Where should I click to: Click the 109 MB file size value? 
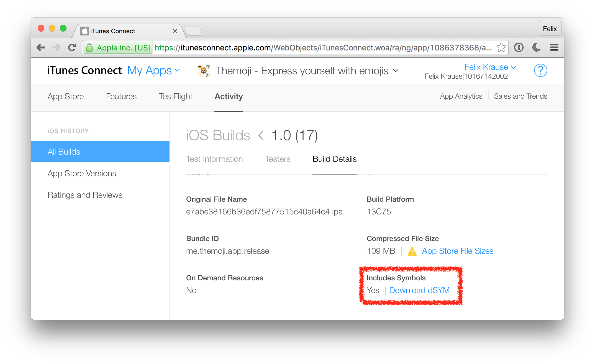pos(381,251)
